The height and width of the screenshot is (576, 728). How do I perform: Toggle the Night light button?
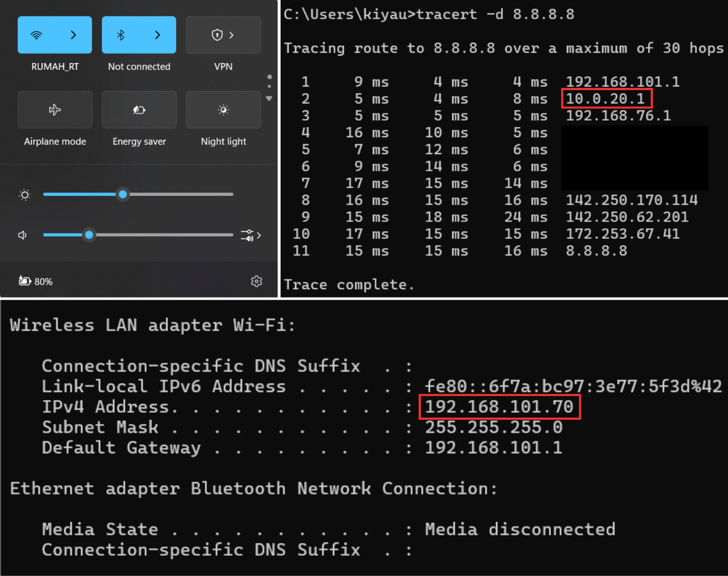223,110
